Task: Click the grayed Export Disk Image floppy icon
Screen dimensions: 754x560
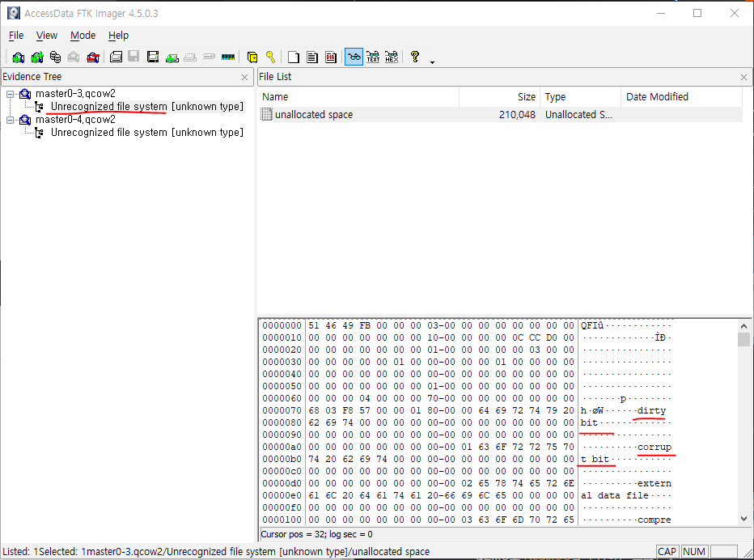Action: tap(133, 57)
